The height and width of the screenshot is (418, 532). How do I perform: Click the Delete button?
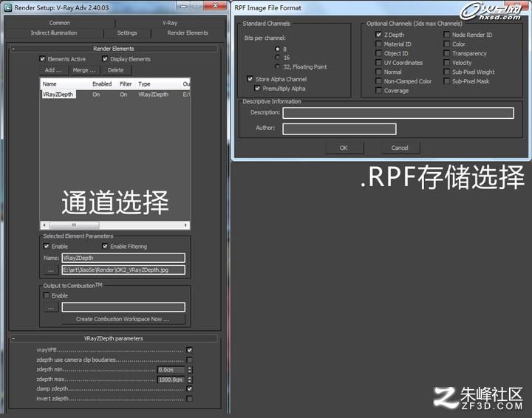pyautogui.click(x=116, y=70)
